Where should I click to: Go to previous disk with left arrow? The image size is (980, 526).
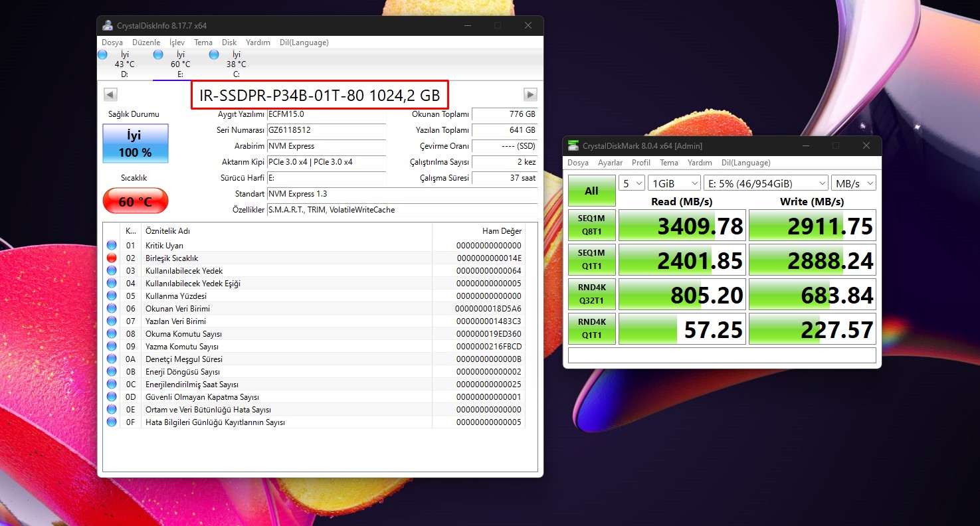pyautogui.click(x=111, y=94)
